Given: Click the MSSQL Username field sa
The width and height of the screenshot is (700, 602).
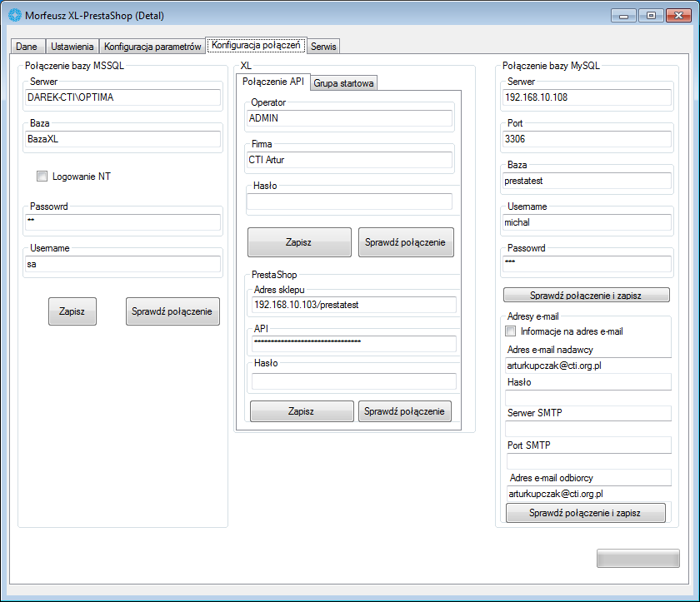Looking at the screenshot, I should pyautogui.click(x=122, y=264).
